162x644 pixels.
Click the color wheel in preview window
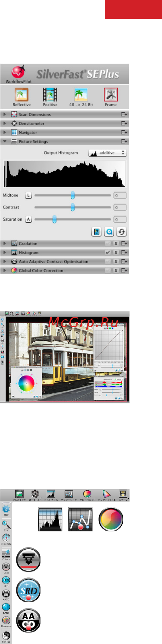pyautogui.click(x=26, y=383)
